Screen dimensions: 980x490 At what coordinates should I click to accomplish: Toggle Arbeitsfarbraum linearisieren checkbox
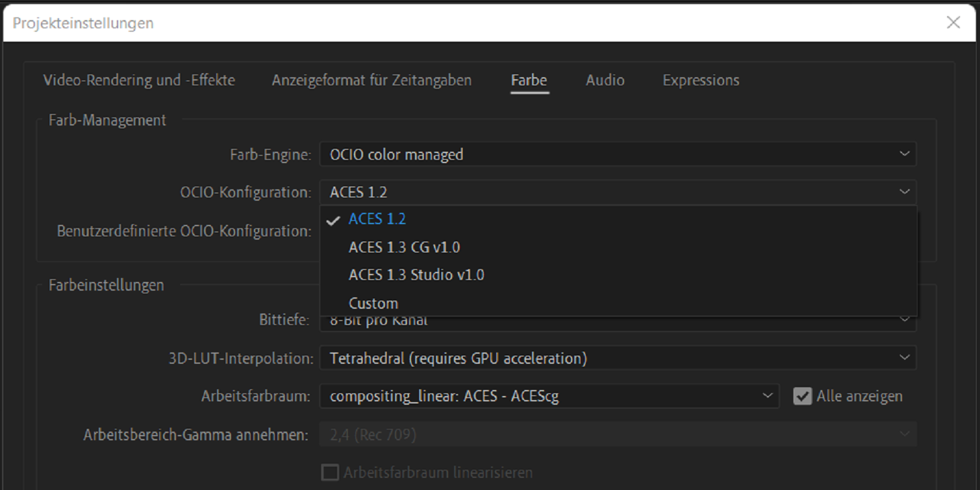tap(330, 473)
